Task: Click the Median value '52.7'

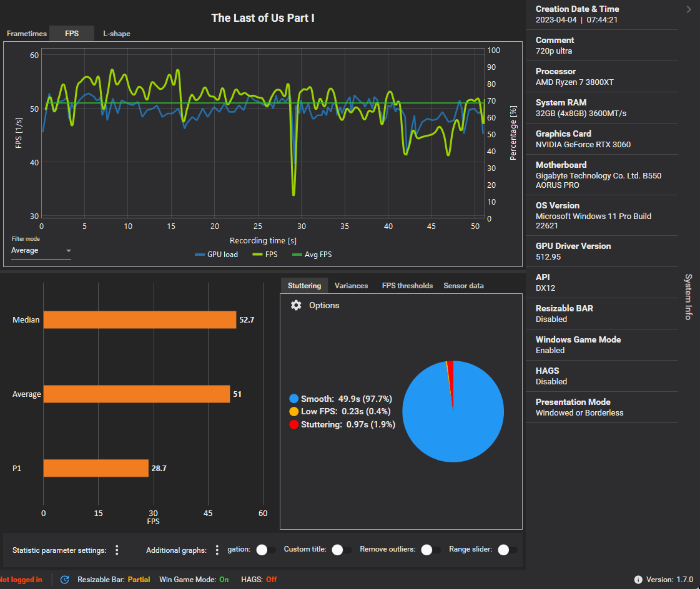Action: pos(247,320)
